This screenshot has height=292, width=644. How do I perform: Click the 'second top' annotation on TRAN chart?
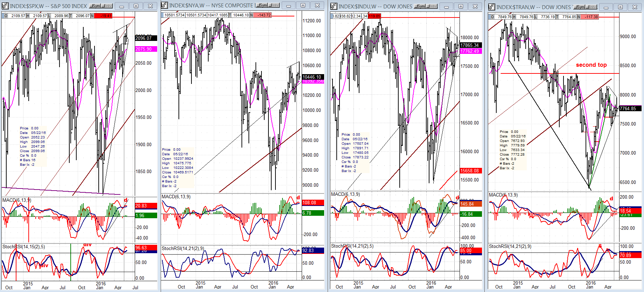click(x=591, y=65)
